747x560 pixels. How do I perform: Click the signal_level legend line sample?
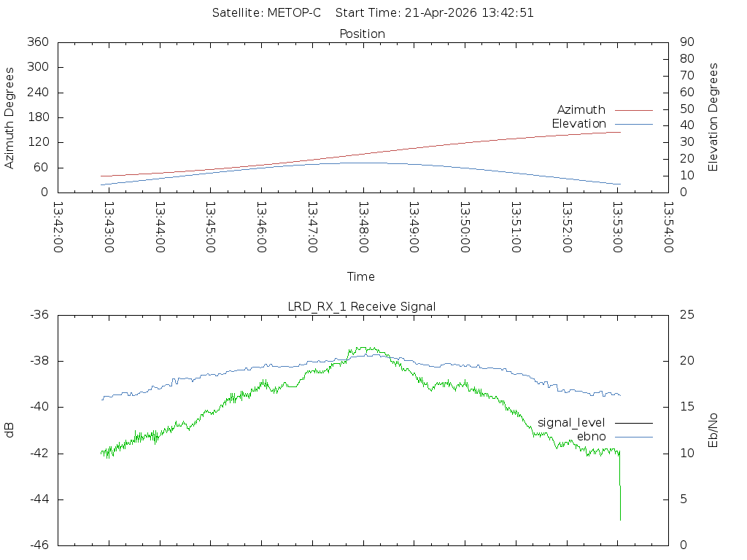click(634, 423)
